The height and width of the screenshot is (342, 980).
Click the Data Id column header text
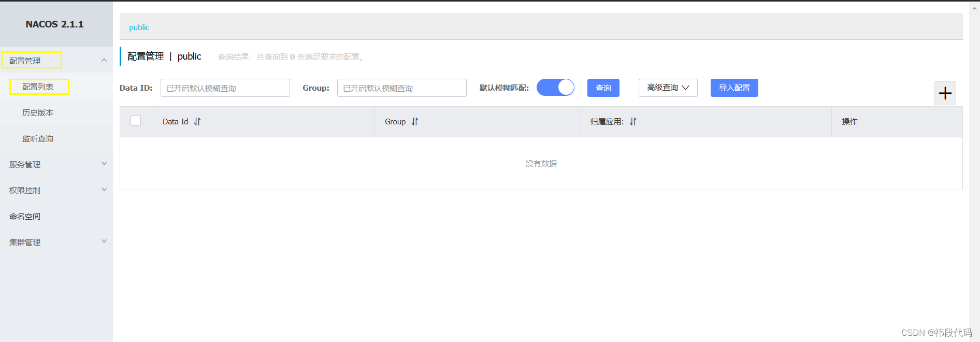175,122
